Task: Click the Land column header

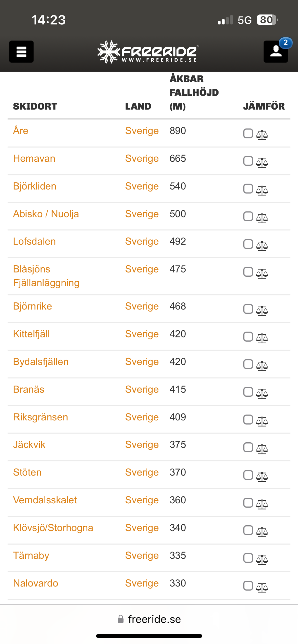Action: [x=138, y=106]
